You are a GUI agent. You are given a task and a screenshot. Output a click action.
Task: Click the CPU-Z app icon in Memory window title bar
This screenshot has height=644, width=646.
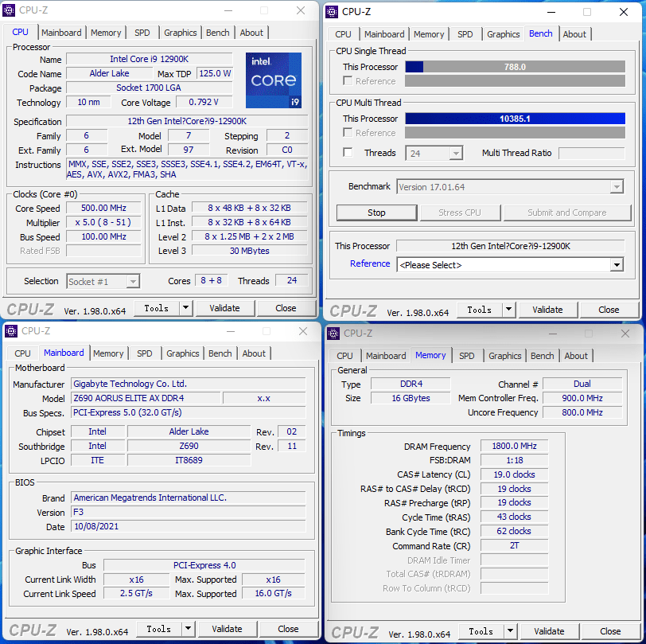pyautogui.click(x=333, y=333)
